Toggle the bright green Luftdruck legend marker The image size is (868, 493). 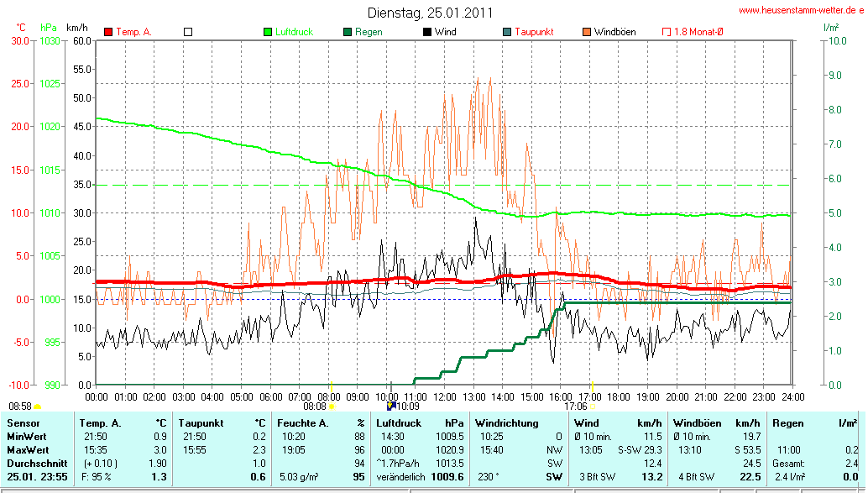268,32
